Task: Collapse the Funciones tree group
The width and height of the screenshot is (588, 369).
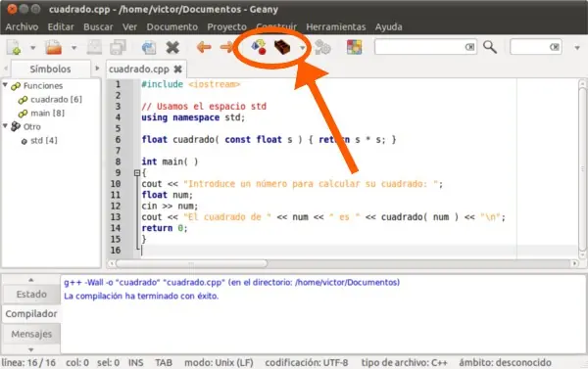Action: (5, 85)
